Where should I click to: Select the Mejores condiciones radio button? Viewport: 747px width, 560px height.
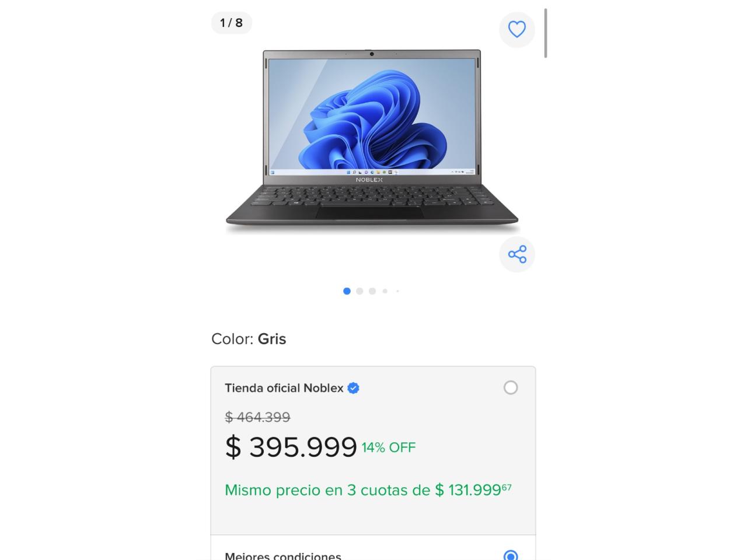coord(511,555)
